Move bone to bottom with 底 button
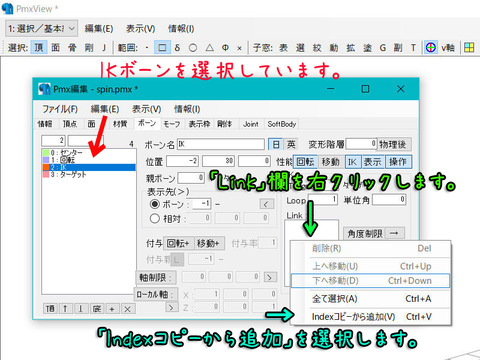Image resolution: width=480 pixels, height=360 pixels. pyautogui.click(x=97, y=309)
